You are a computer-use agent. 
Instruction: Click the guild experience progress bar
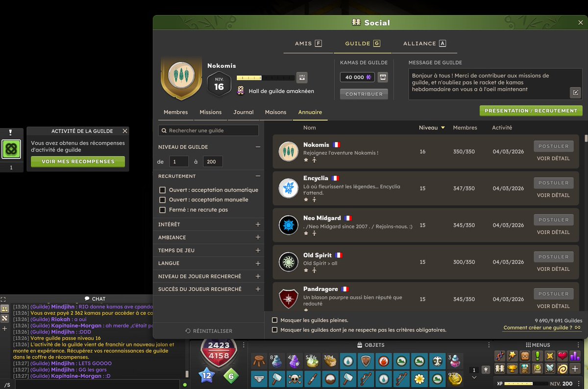[265, 78]
